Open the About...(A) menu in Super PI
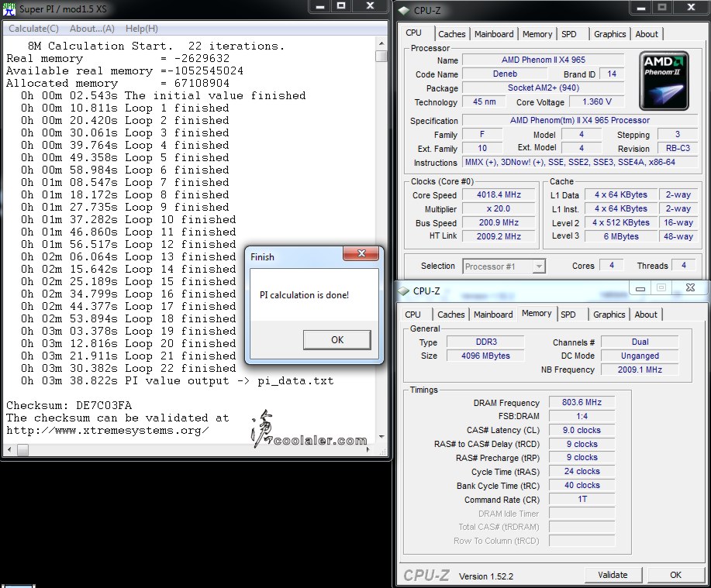711x588 pixels. pos(91,29)
